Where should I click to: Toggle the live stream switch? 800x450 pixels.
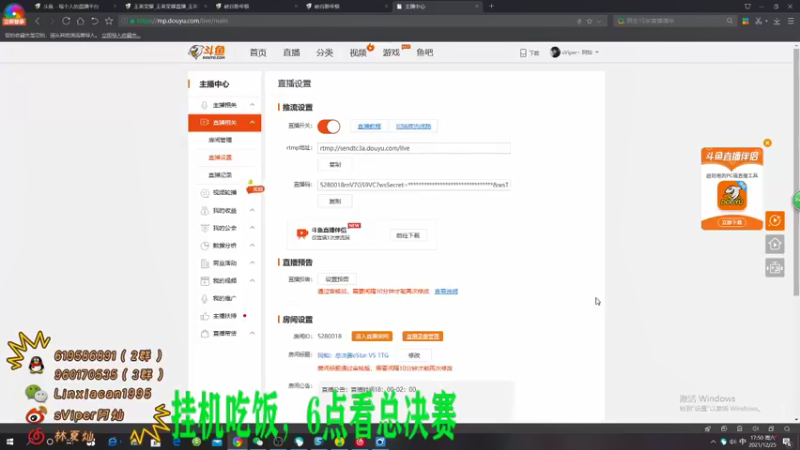pos(329,126)
